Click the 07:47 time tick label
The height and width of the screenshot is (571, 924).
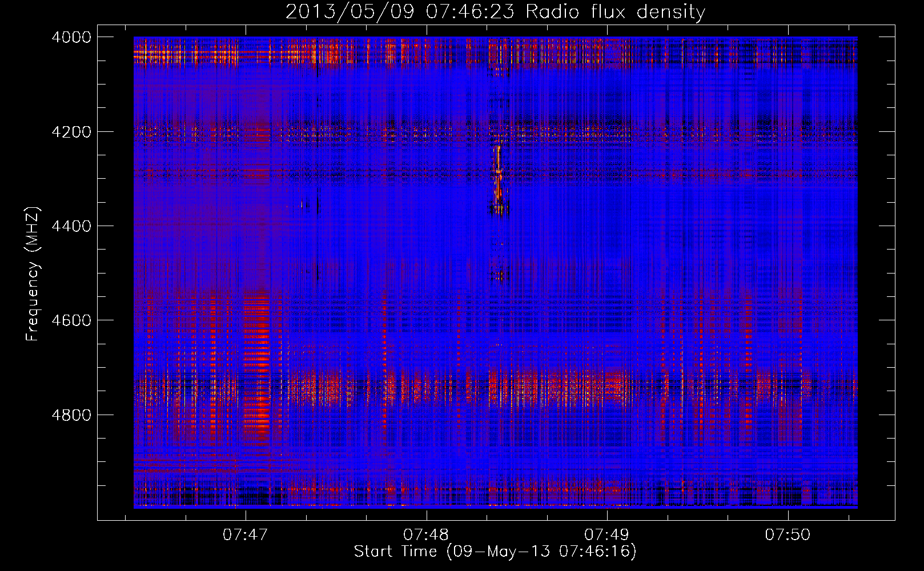click(x=246, y=534)
